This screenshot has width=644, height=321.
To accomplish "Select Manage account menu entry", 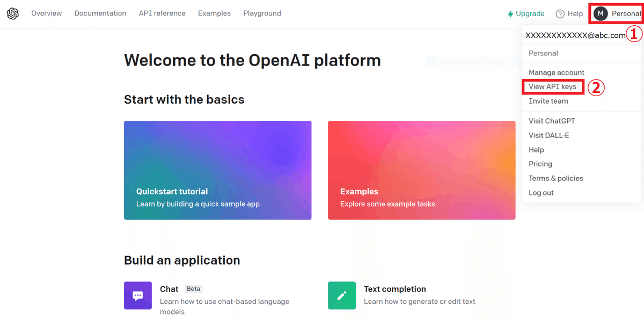I will pos(557,72).
